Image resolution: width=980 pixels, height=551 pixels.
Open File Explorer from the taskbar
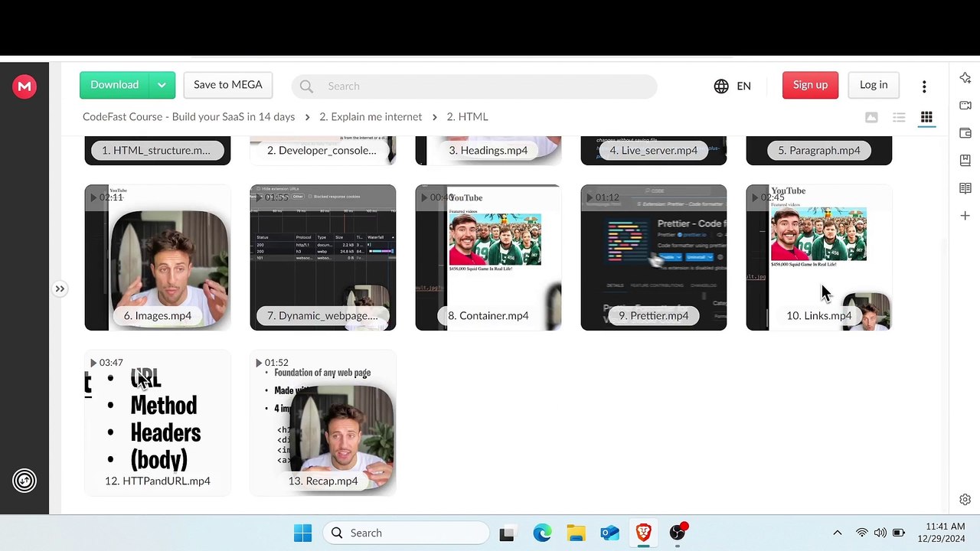point(576,533)
